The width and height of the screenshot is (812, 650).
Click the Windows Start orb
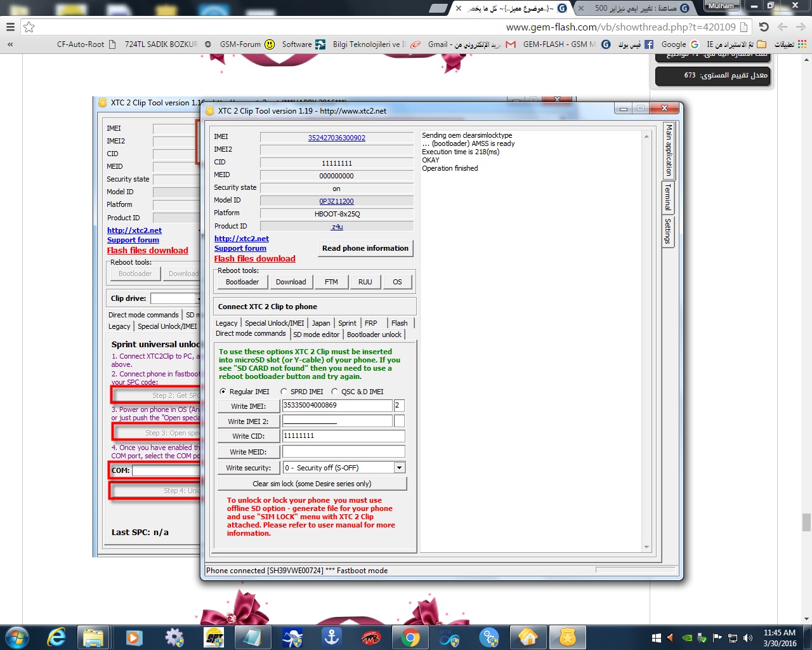(16, 637)
